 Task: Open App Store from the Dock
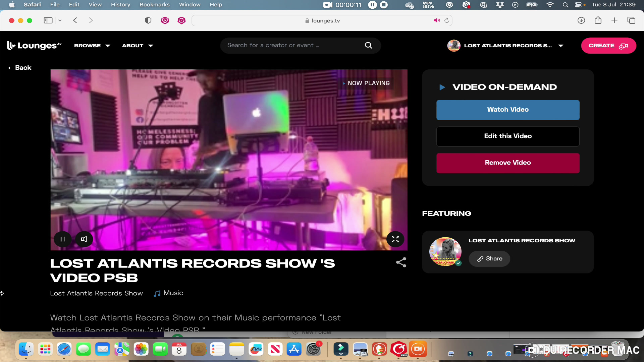294,349
